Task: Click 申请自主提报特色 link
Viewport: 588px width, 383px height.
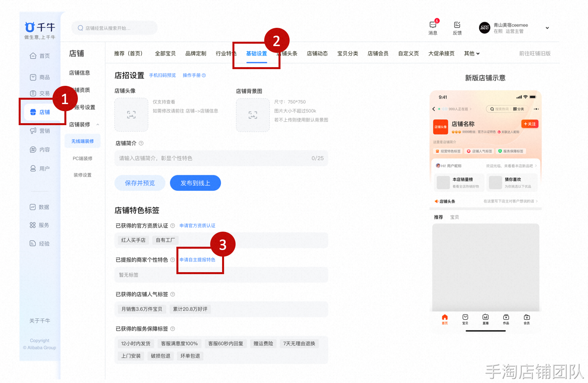Action: tap(197, 260)
